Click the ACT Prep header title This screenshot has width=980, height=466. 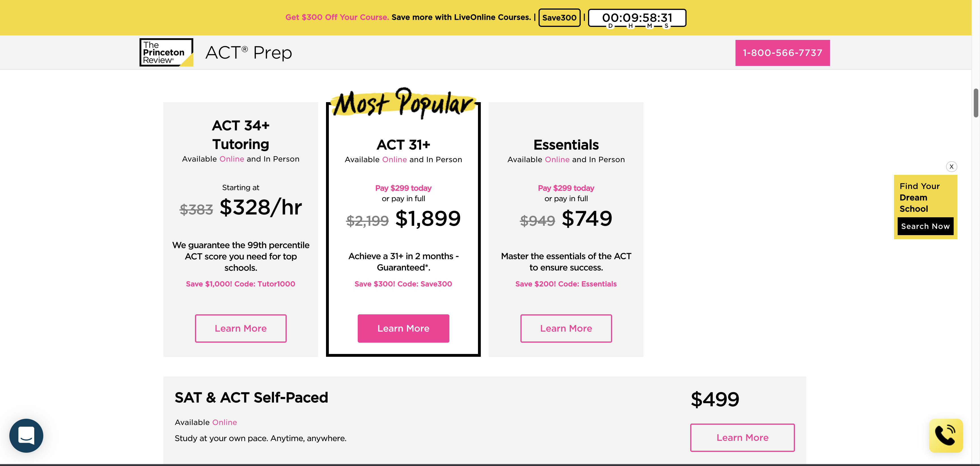248,53
